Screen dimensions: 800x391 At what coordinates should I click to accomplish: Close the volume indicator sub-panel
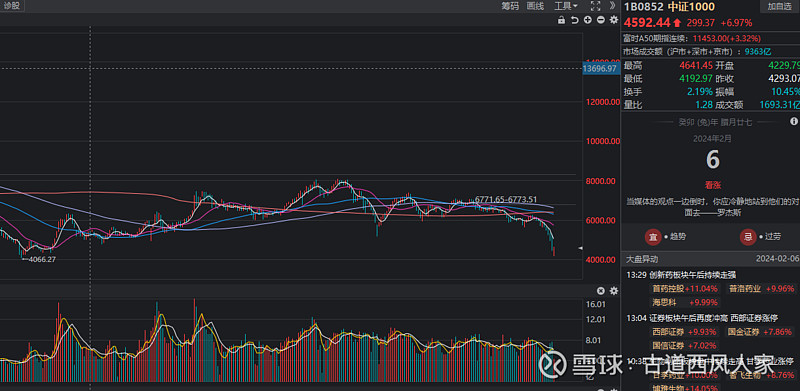tap(601, 290)
